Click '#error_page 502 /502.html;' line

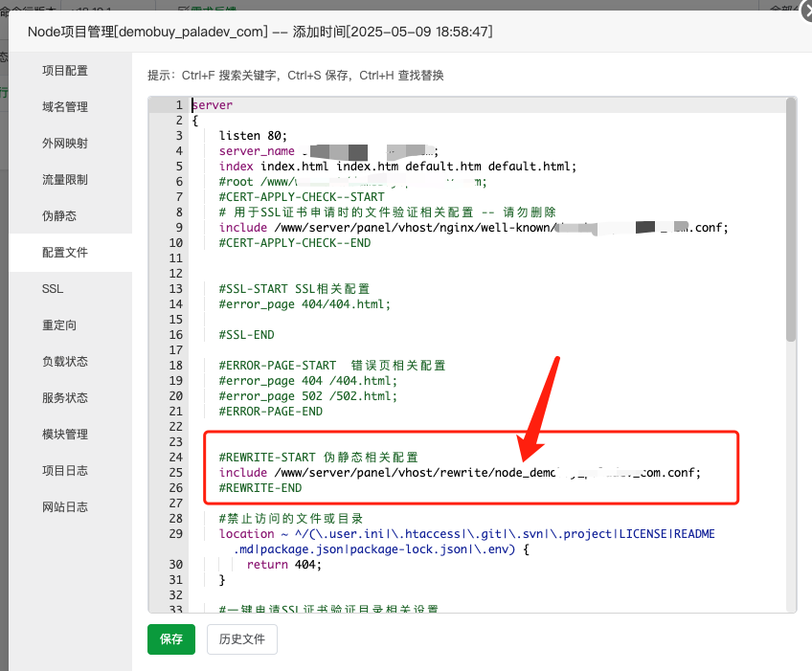coord(308,396)
